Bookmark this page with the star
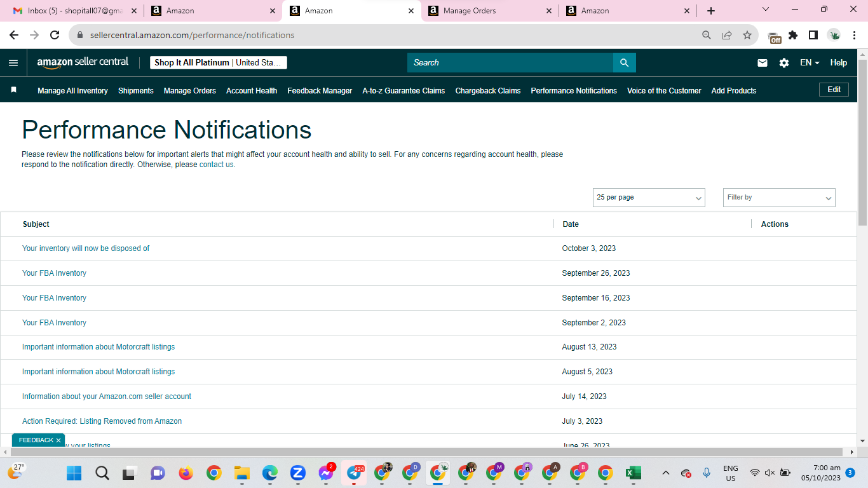The image size is (868, 488). tap(747, 36)
